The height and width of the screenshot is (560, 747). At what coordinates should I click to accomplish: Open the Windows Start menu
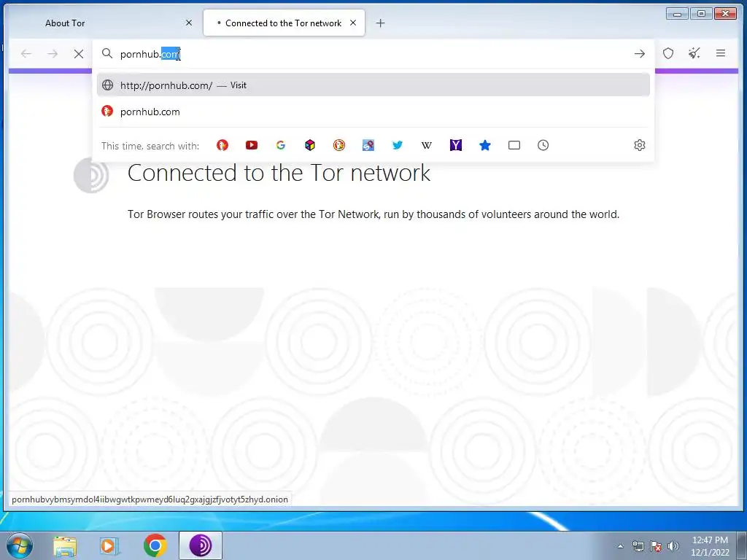pyautogui.click(x=20, y=545)
